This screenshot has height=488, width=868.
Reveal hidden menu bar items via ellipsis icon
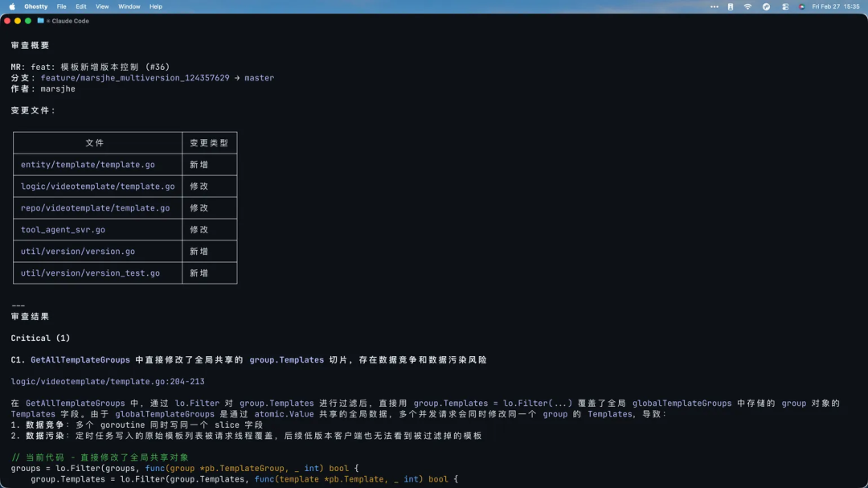714,6
